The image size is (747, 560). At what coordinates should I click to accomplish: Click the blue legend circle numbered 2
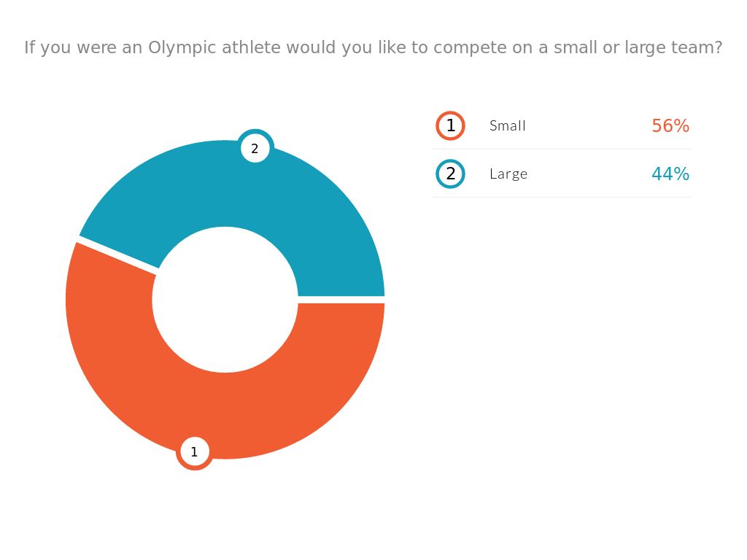pos(450,174)
